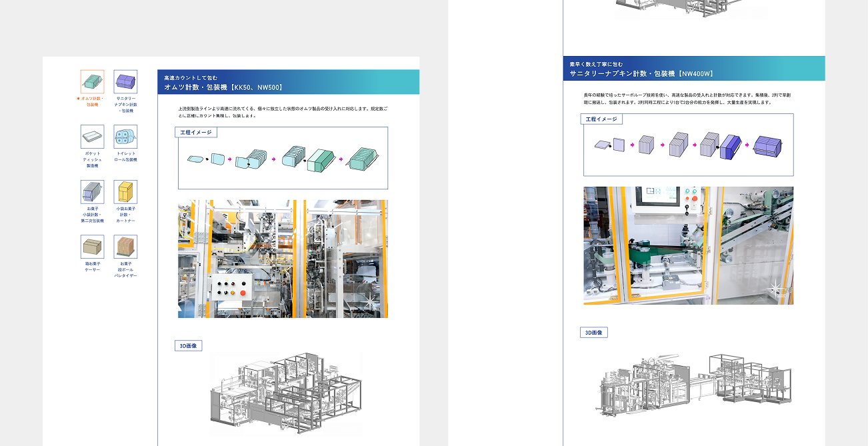Open the snack small-bag secondary packaging icon
Screen dimensions: 868x446
point(92,192)
